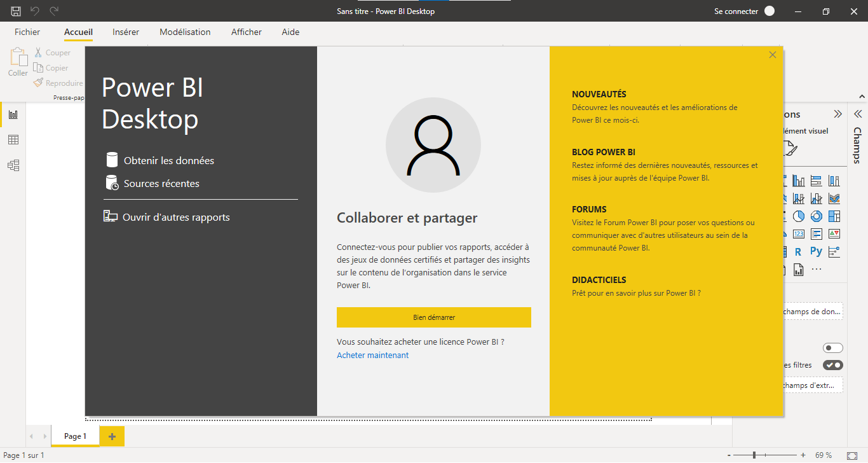Click the Bien démarrer button
868x463 pixels.
(x=434, y=317)
